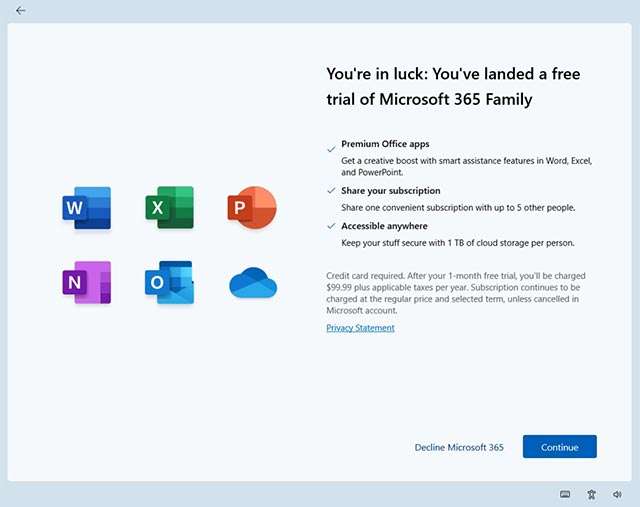Image resolution: width=640 pixels, height=507 pixels.
Task: Click the 'Accessible anywhere' heading
Action: point(384,226)
